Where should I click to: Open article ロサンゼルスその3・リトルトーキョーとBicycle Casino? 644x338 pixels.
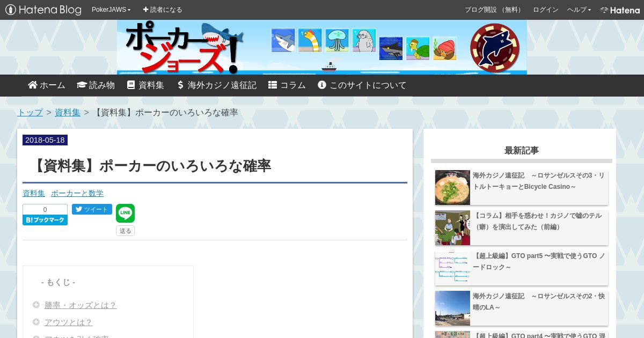pyautogui.click(x=539, y=181)
